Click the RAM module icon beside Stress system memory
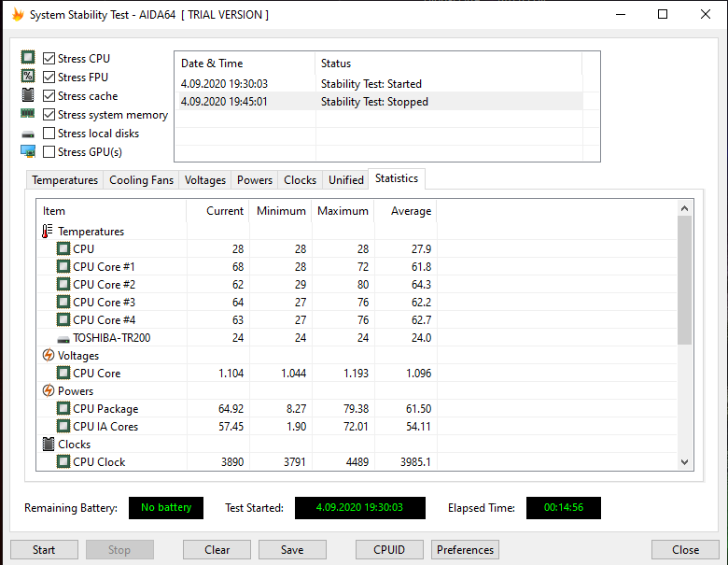This screenshot has width=728, height=565. pyautogui.click(x=28, y=113)
